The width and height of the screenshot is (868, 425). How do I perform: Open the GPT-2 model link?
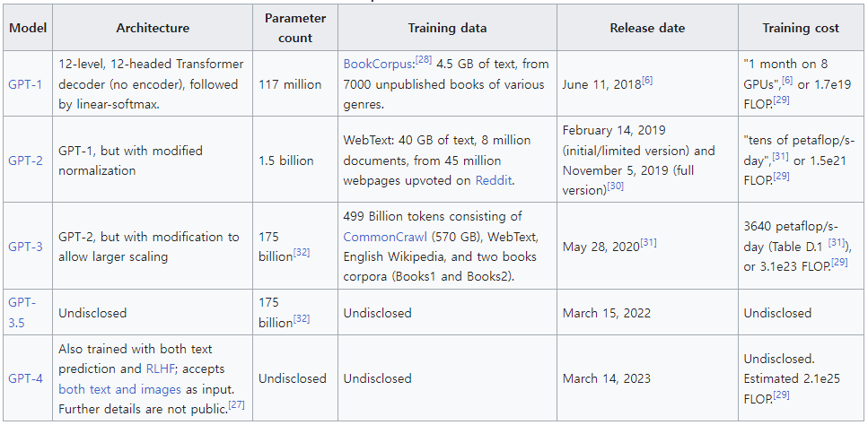point(24,160)
